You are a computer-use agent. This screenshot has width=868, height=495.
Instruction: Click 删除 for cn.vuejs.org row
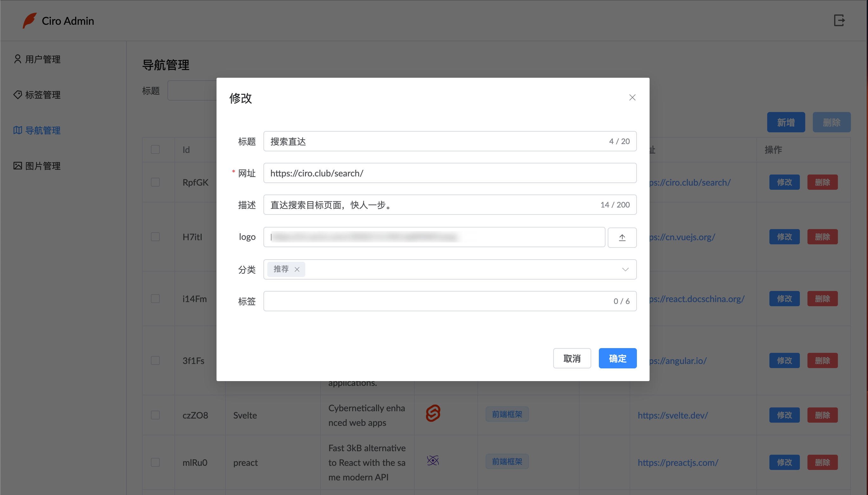pyautogui.click(x=822, y=237)
